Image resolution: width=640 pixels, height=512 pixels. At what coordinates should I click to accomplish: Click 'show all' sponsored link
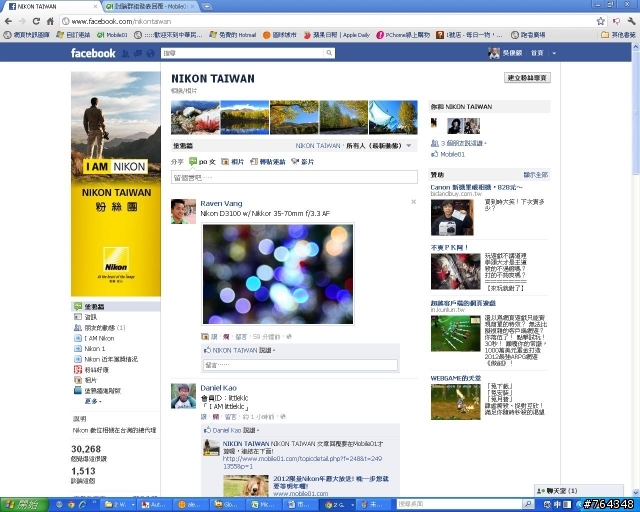point(536,175)
